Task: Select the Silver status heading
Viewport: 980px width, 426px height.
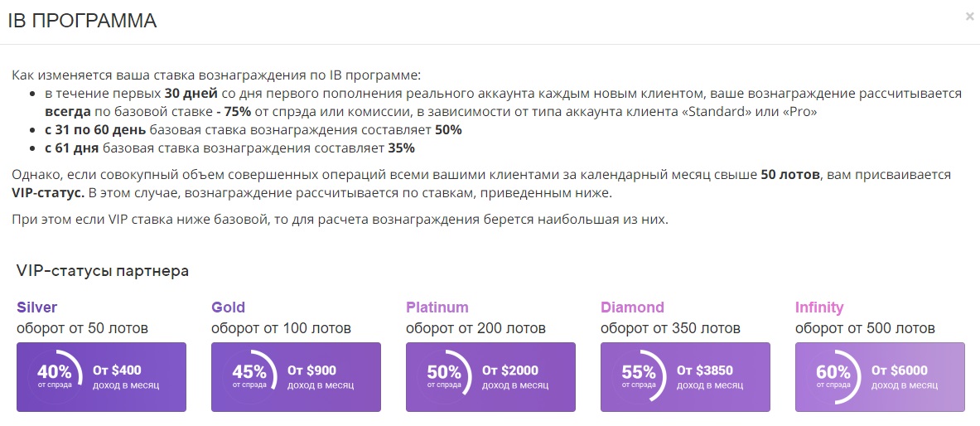Action: coord(37,307)
